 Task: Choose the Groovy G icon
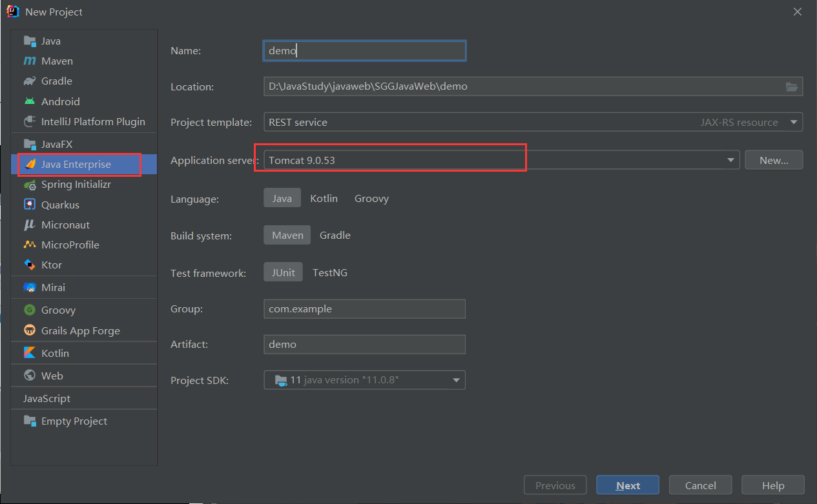30,310
